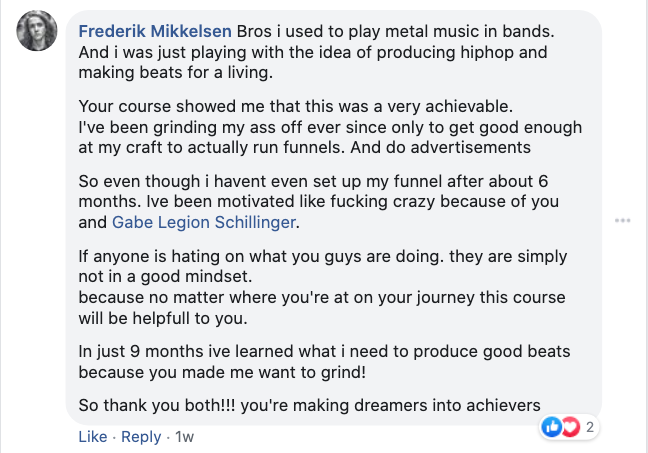Like this comment

coord(93,437)
